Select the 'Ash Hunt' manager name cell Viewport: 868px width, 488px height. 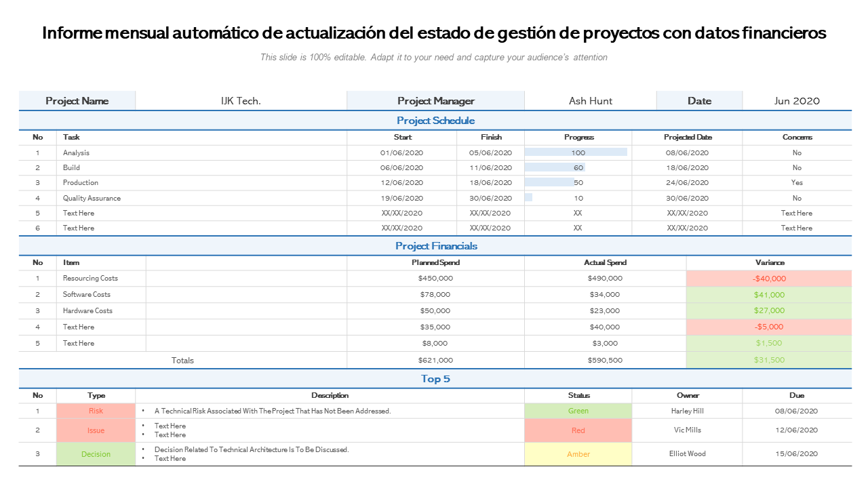point(591,101)
